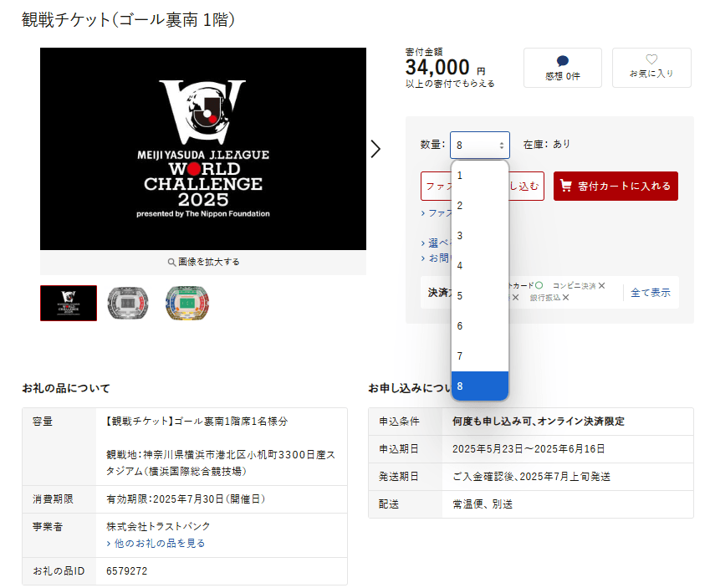Pick quantity 3 from the options
Viewport: 715px width, 588px height.
point(479,236)
